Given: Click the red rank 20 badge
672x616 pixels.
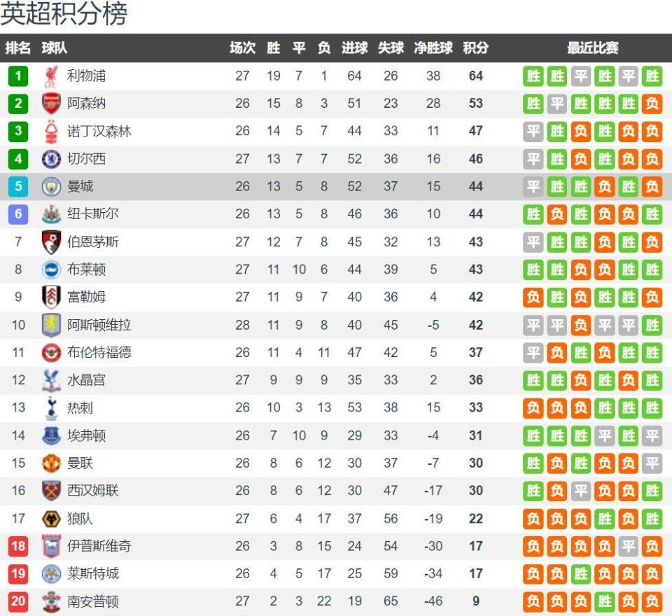Looking at the screenshot, I should tap(18, 601).
